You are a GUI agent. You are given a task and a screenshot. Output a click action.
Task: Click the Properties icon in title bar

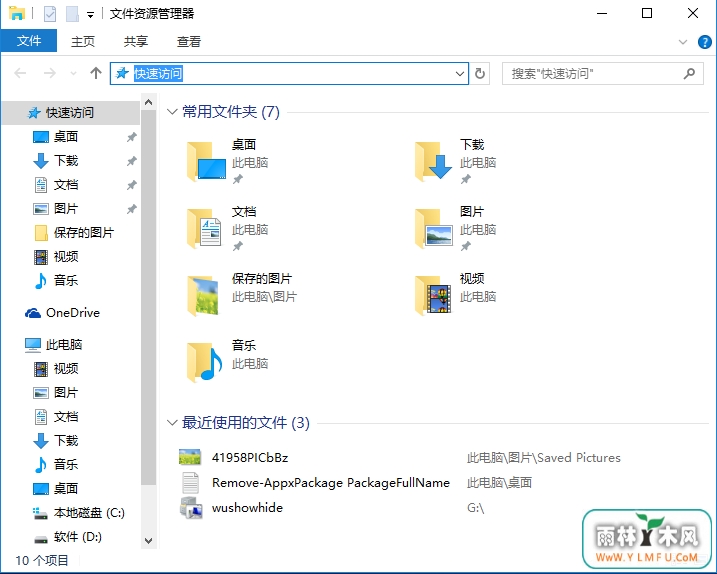(x=50, y=14)
